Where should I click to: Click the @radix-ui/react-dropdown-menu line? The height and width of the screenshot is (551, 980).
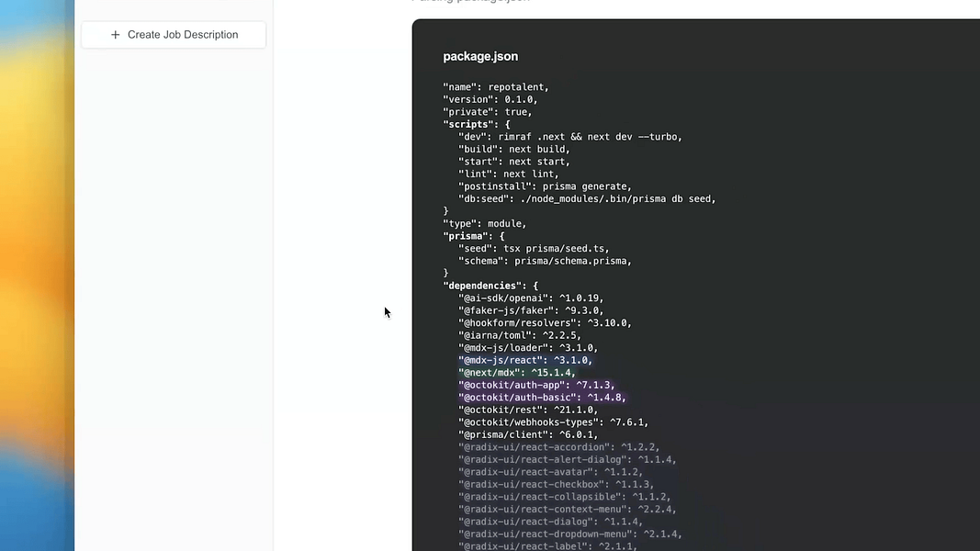tap(570, 534)
